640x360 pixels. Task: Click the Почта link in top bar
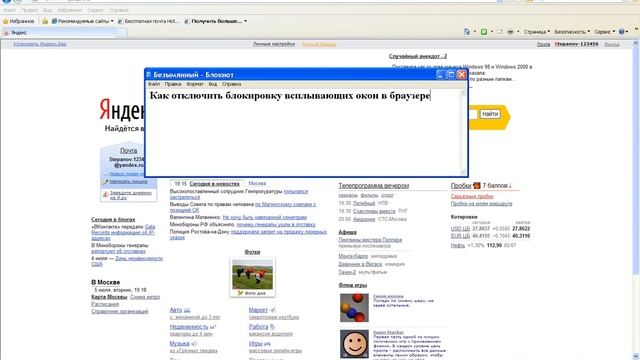(x=543, y=44)
